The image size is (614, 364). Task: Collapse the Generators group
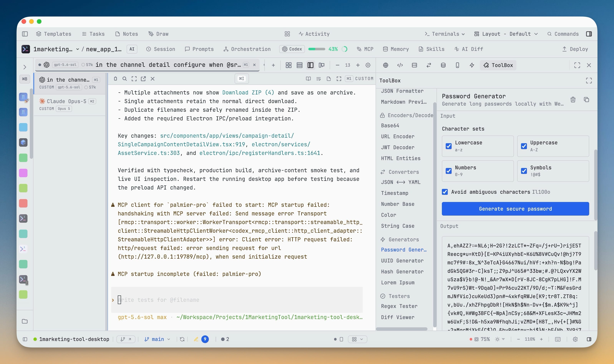coord(400,239)
